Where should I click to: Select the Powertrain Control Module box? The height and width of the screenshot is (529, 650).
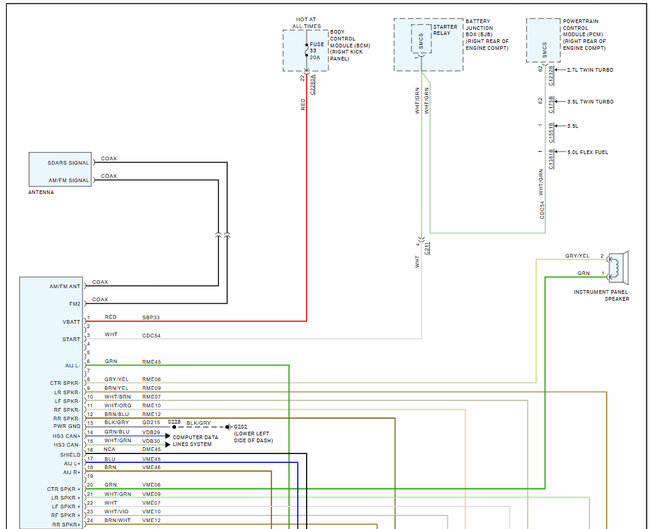pos(543,40)
